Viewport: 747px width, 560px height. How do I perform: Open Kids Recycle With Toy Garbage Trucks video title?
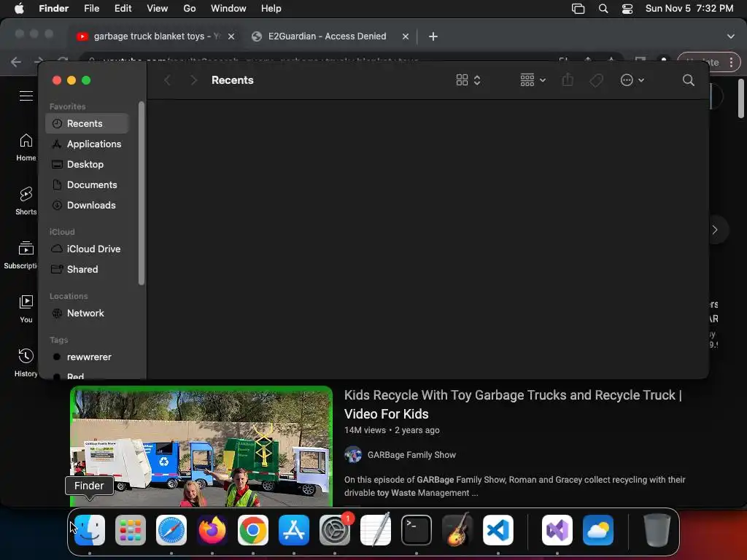pos(513,404)
